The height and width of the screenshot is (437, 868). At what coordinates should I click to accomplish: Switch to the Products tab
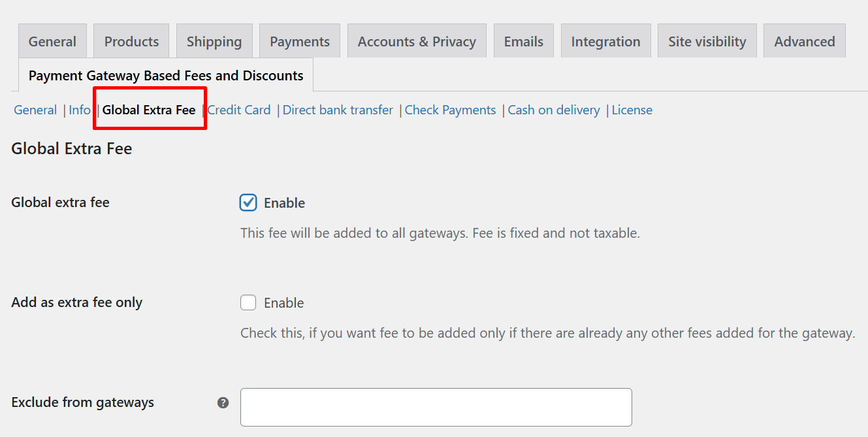pos(131,41)
